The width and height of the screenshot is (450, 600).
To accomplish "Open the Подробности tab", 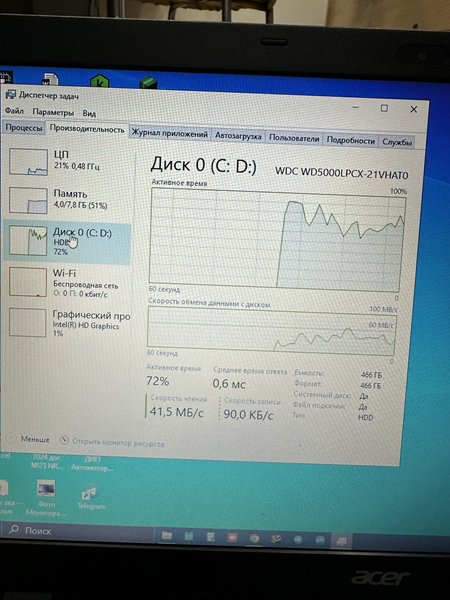I will tap(351, 140).
